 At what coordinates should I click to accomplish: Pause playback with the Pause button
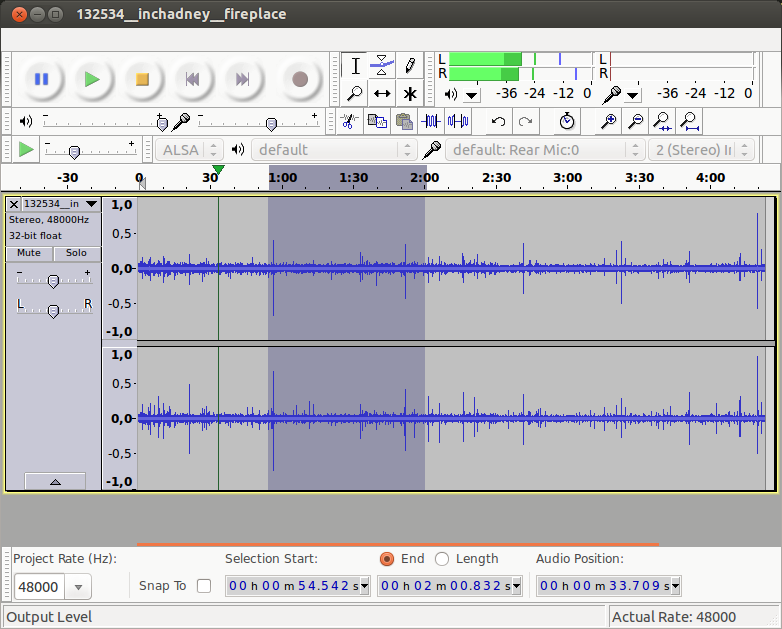(41, 79)
